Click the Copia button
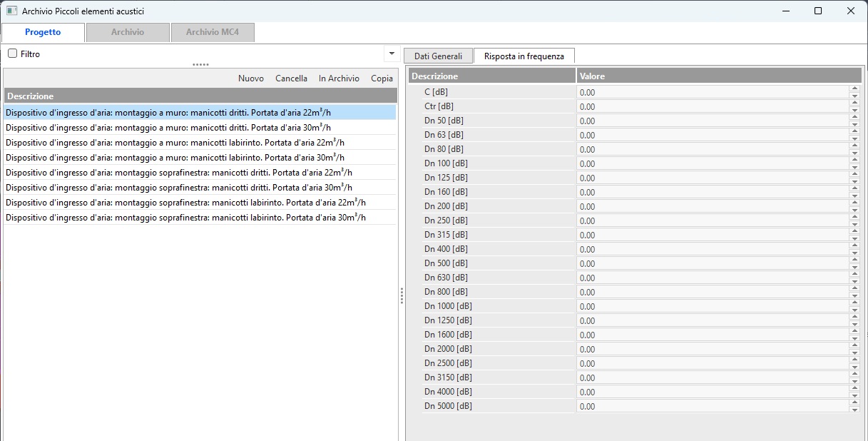Screen dimensions: 868x441 pyautogui.click(x=382, y=78)
